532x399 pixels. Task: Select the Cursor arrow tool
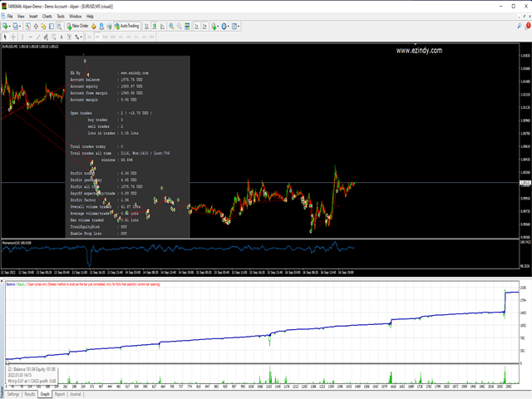pyautogui.click(x=5, y=37)
